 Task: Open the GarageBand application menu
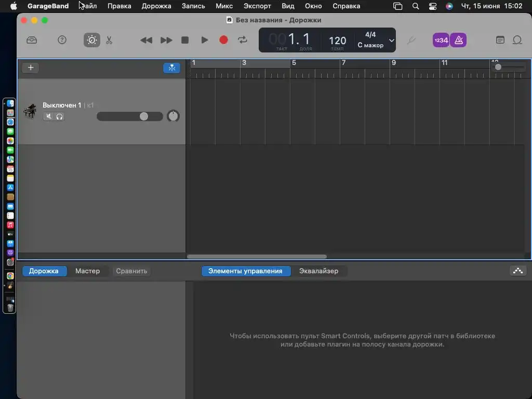(x=48, y=6)
